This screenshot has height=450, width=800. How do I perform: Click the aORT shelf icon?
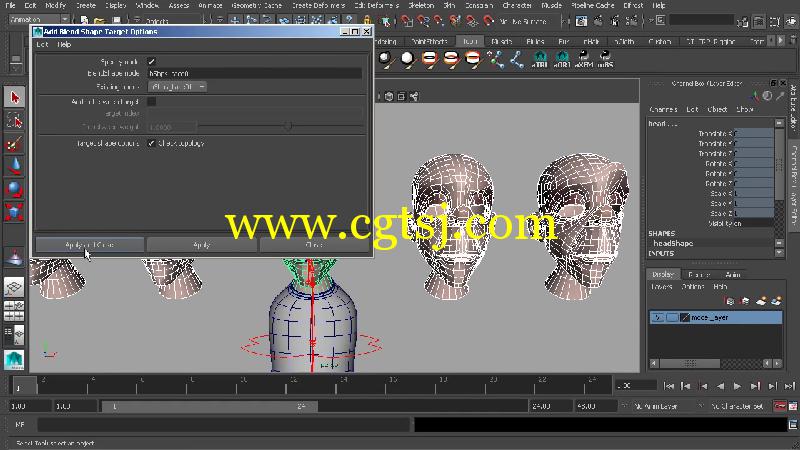tap(562, 59)
